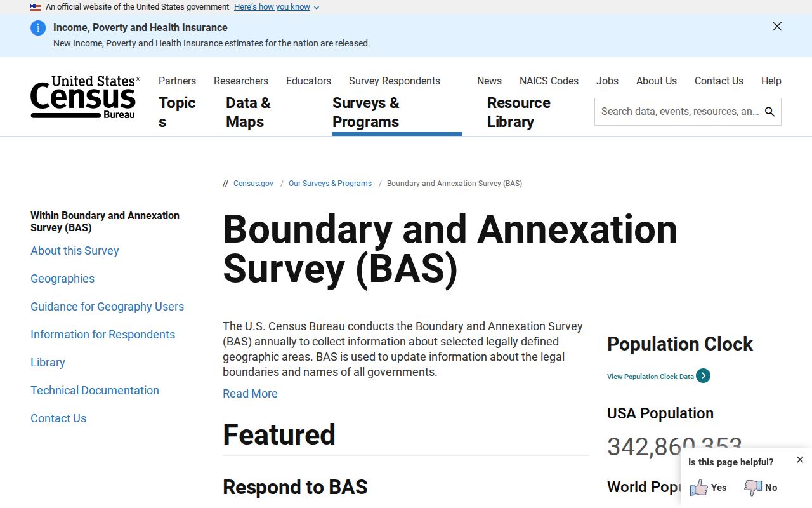Viewport: 812px width, 508px height.
Task: Click the US flag icon in banner
Action: pyautogui.click(x=36, y=7)
